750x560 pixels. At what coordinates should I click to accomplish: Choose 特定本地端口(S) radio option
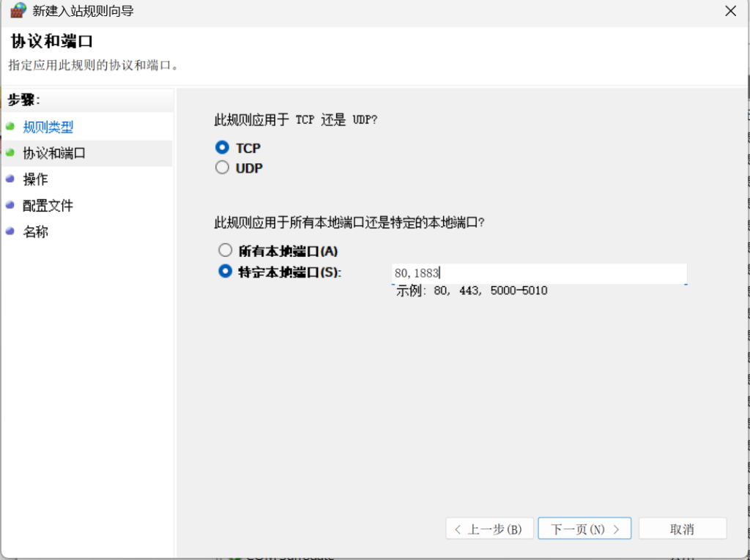click(x=225, y=272)
